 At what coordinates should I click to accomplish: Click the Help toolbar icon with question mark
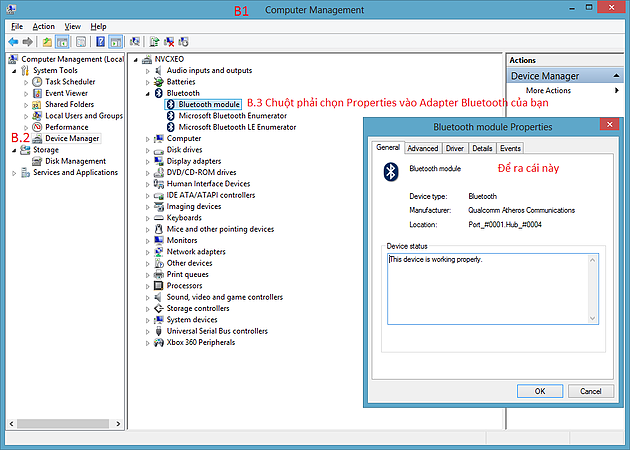99,42
